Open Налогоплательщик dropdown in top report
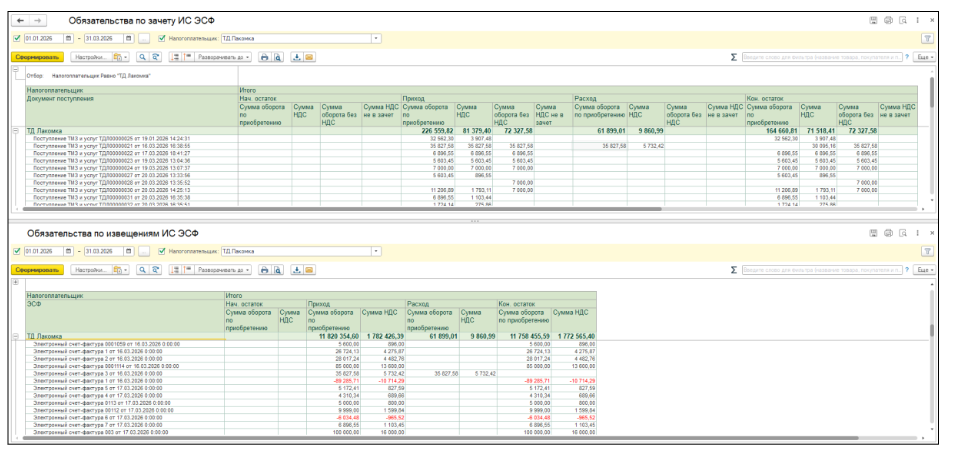The width and height of the screenshot is (955, 456). (377, 39)
